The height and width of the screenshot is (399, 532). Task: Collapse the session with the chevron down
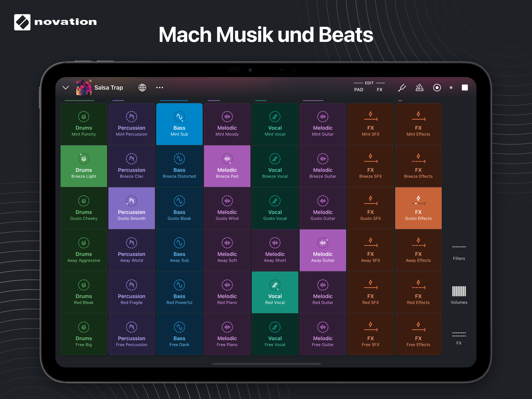tap(66, 88)
